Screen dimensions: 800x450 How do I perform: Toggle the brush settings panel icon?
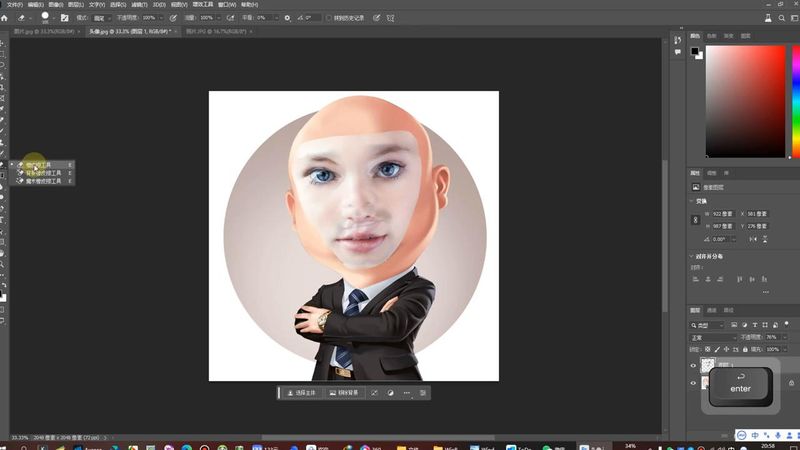(64, 18)
